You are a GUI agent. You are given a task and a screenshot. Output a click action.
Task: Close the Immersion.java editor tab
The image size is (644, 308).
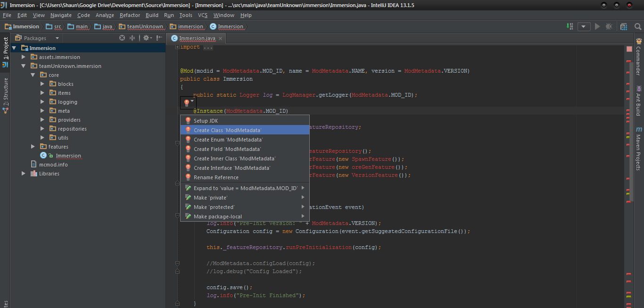pyautogui.click(x=221, y=38)
